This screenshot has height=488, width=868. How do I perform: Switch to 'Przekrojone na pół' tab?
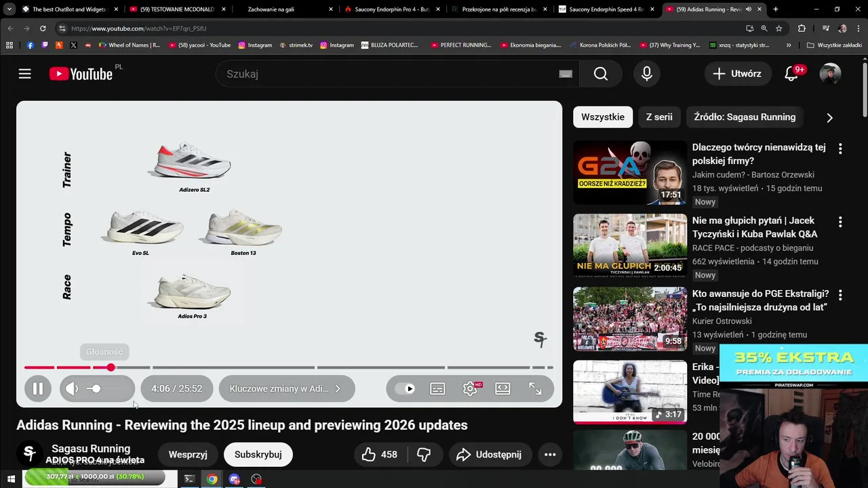pyautogui.click(x=498, y=9)
